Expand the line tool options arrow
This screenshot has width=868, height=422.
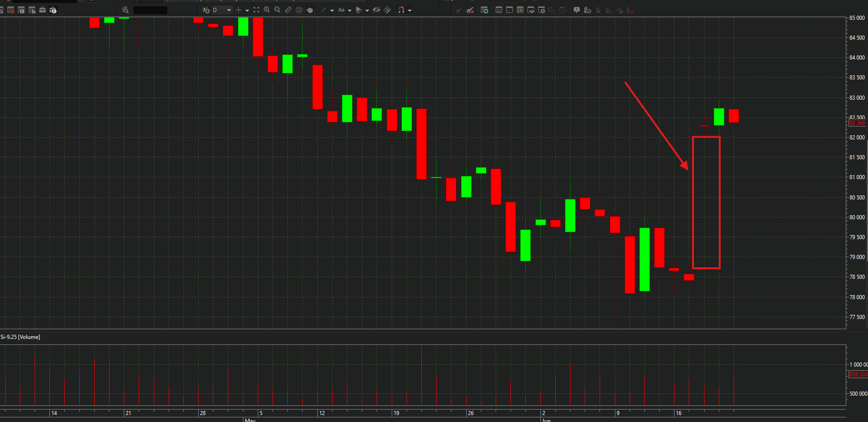click(x=332, y=10)
